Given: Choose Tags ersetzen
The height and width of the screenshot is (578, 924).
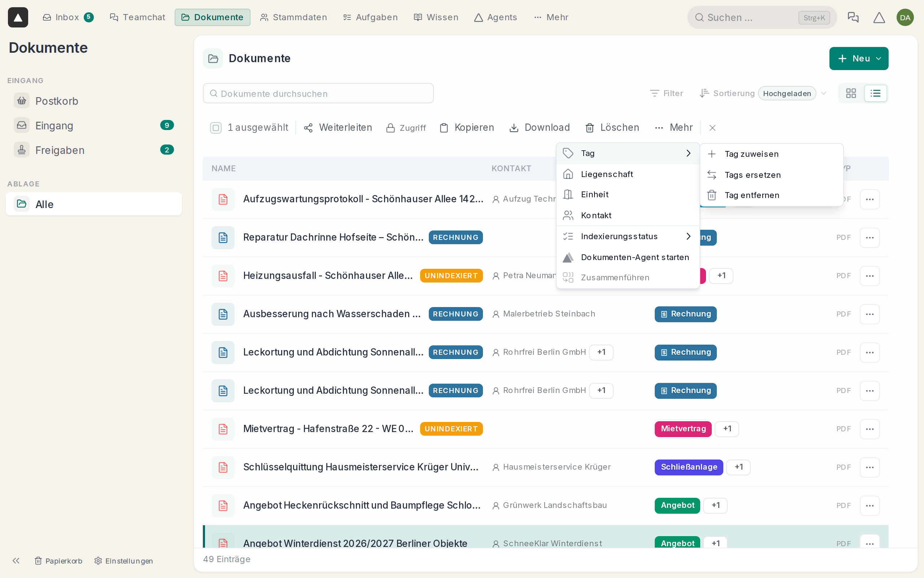Looking at the screenshot, I should (771, 175).
